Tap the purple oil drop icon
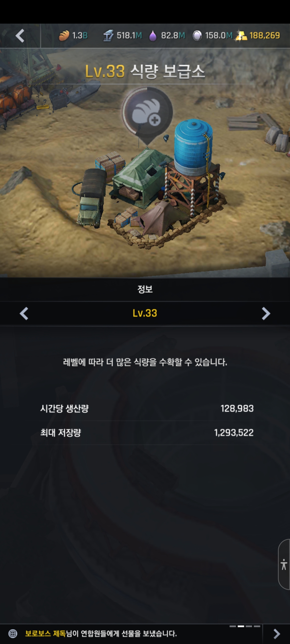This screenshot has width=290, height=644. coord(153,35)
